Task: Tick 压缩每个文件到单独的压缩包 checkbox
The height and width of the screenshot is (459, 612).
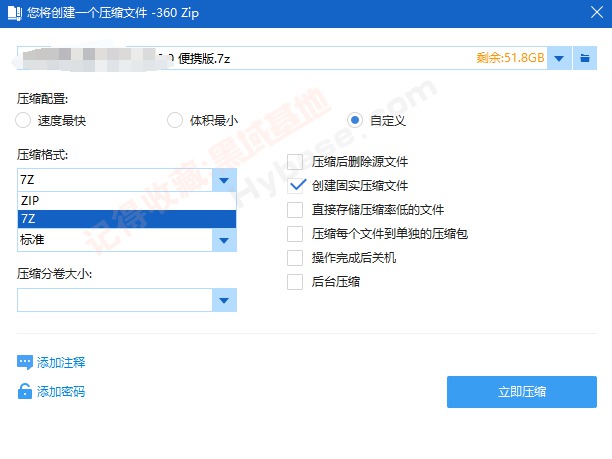Action: pos(295,234)
